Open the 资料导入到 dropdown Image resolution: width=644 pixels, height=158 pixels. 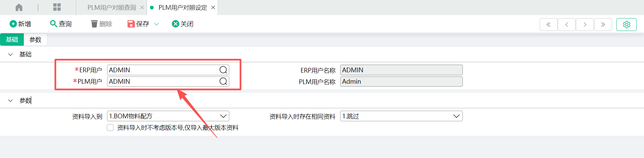[168, 116]
